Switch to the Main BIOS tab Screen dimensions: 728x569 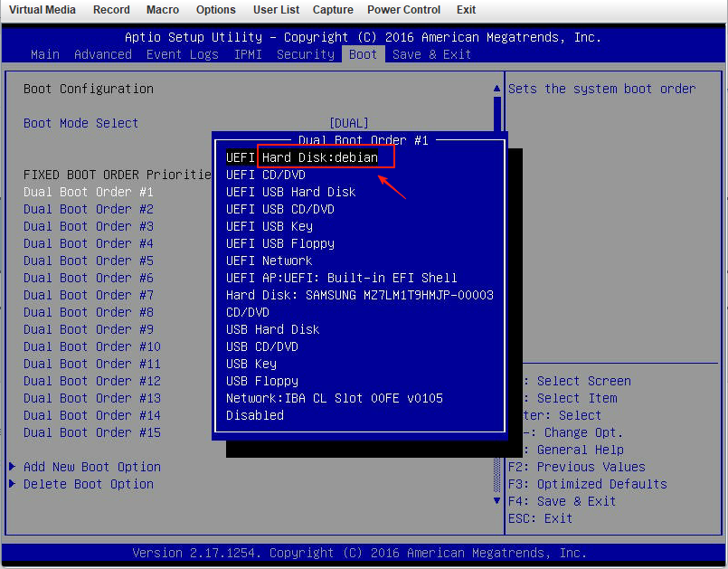coord(45,54)
